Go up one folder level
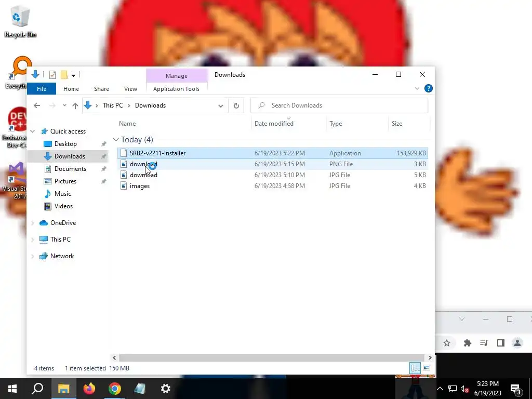Screen dimensions: 532x399 75,105
